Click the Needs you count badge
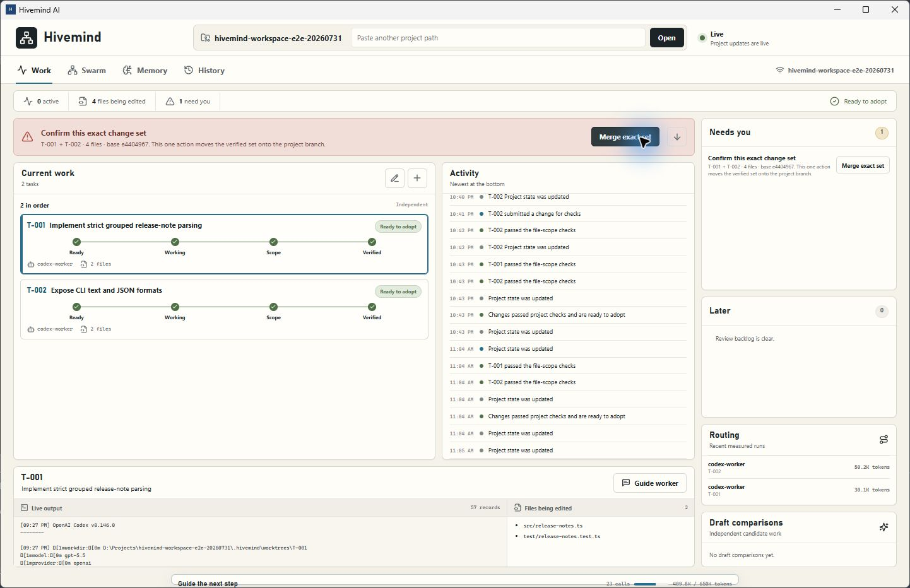Viewport: 910px width, 588px height. pyautogui.click(x=882, y=132)
